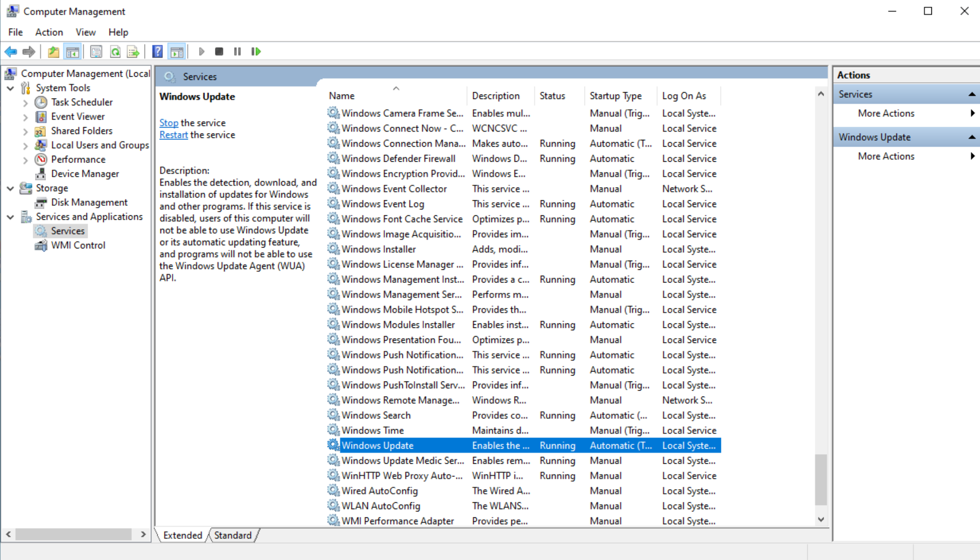The image size is (980, 560).
Task: Sort by the Description column header
Action: coord(501,96)
